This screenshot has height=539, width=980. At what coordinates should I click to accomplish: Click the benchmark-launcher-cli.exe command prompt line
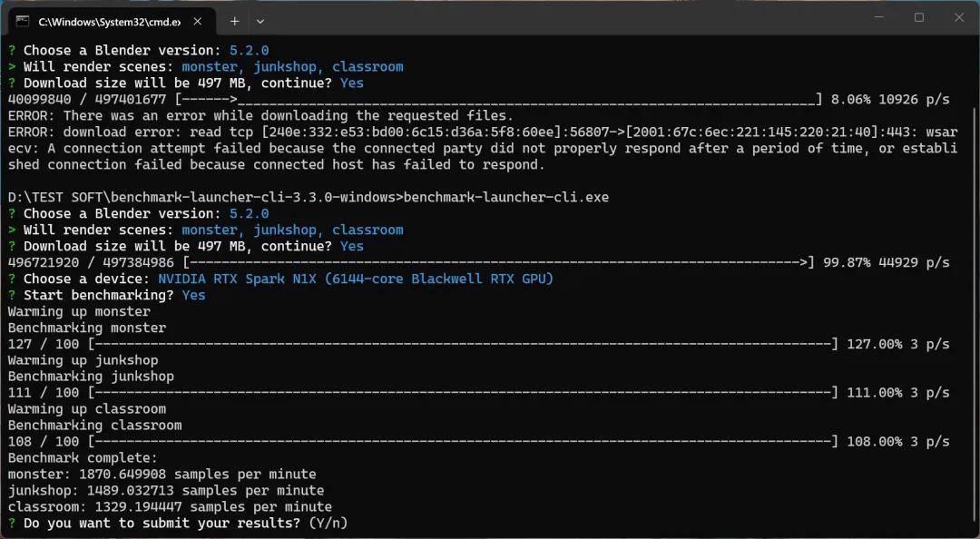pos(309,198)
